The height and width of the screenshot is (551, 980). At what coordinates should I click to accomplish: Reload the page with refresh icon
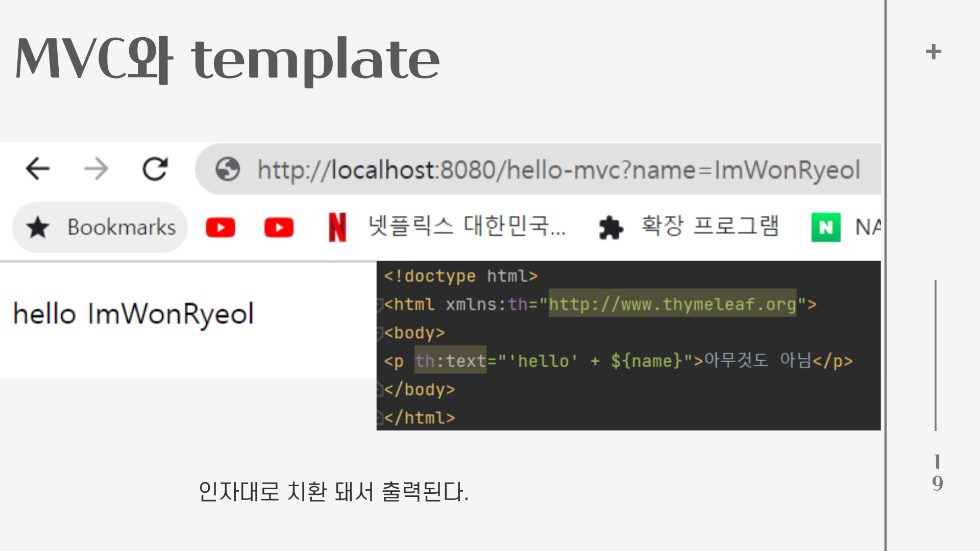pyautogui.click(x=155, y=169)
